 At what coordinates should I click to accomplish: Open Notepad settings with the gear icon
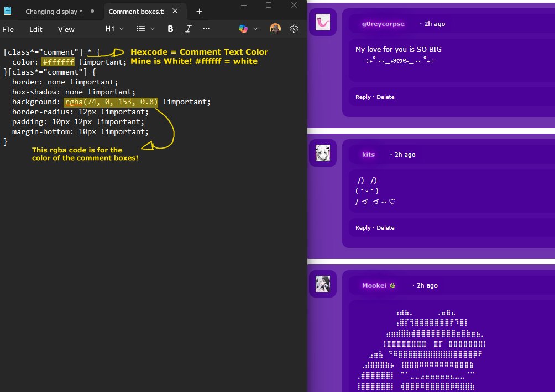point(294,29)
